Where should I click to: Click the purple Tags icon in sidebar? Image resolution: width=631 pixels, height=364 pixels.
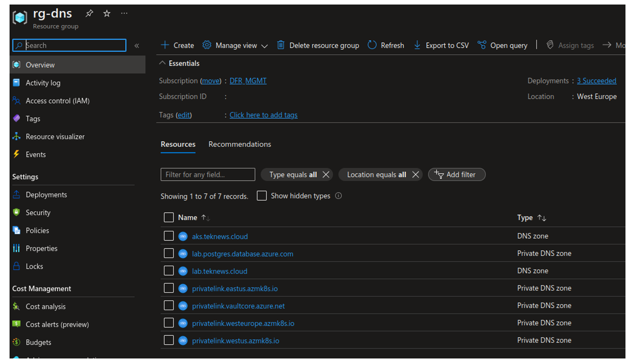click(x=17, y=119)
